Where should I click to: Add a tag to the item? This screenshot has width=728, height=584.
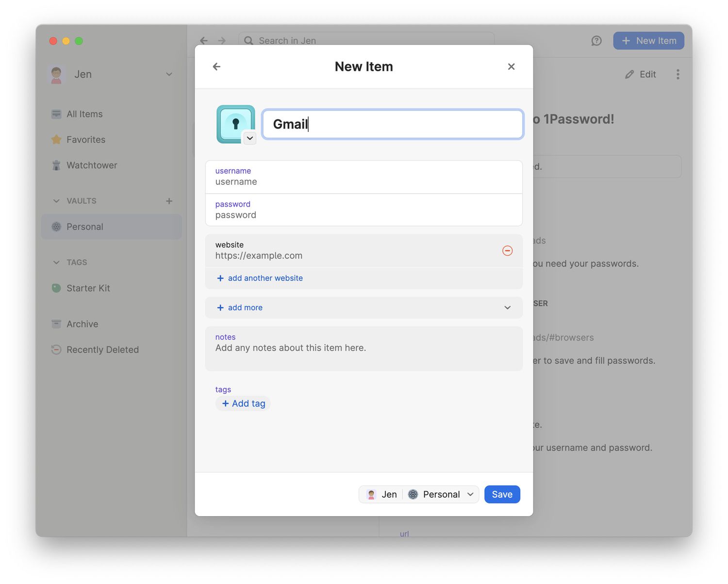point(243,404)
